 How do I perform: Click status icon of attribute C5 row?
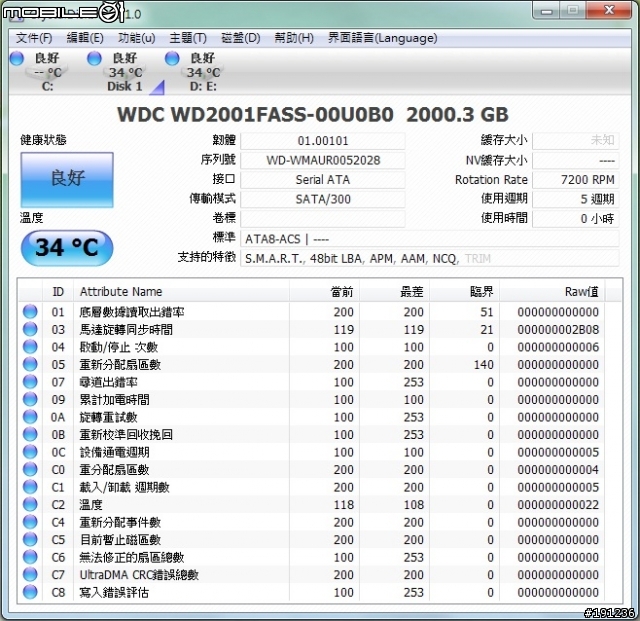coord(30,540)
